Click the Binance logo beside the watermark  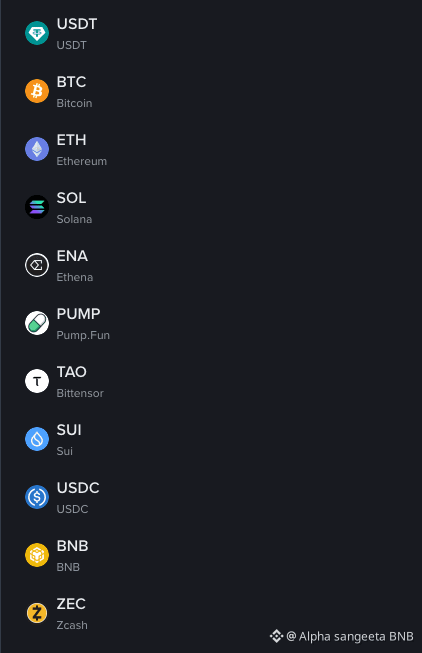click(x=276, y=636)
